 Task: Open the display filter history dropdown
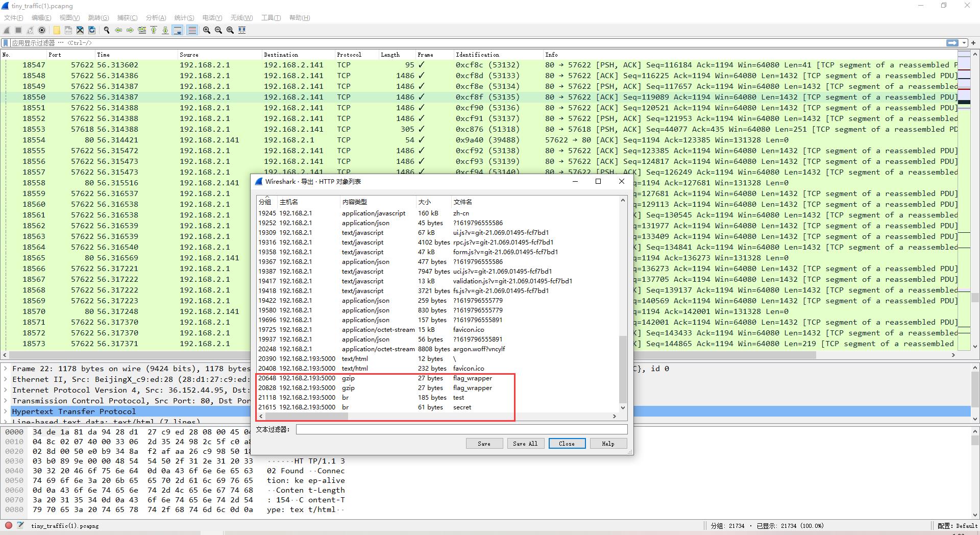[964, 43]
